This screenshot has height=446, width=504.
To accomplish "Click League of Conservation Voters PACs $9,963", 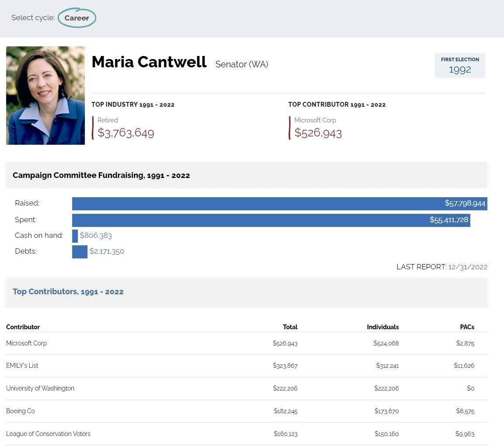I will [465, 434].
